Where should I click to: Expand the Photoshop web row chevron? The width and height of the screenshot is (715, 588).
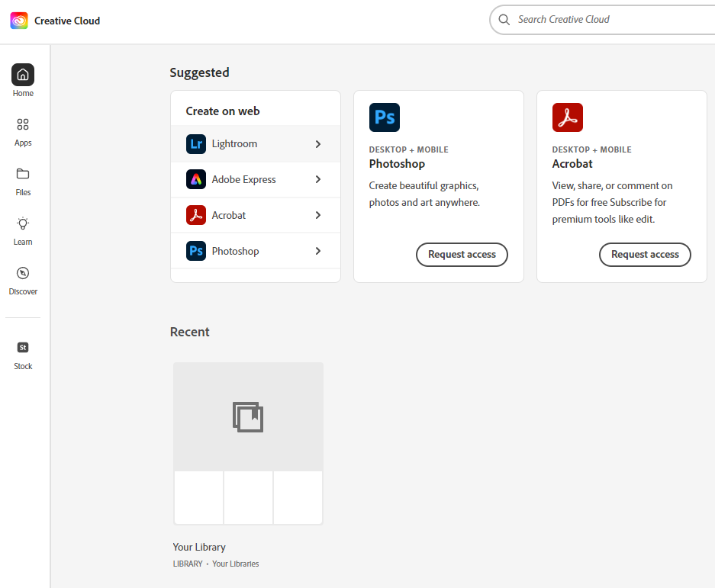pyautogui.click(x=318, y=252)
